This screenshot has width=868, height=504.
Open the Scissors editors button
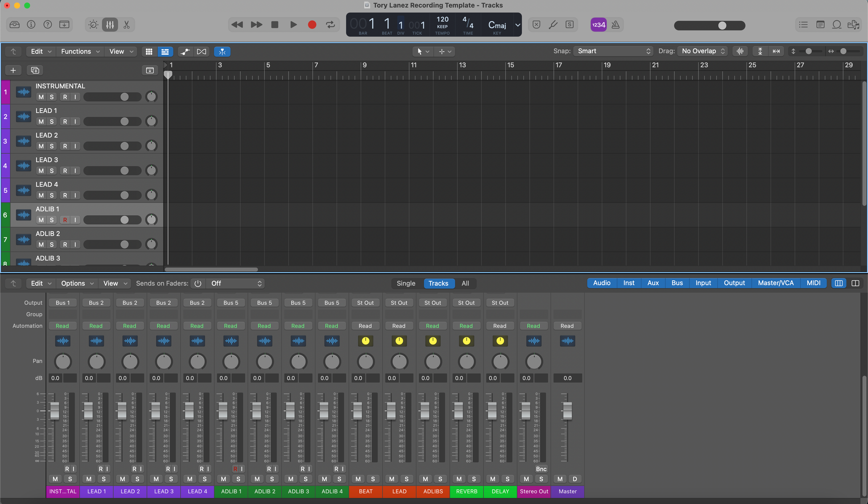pos(127,25)
